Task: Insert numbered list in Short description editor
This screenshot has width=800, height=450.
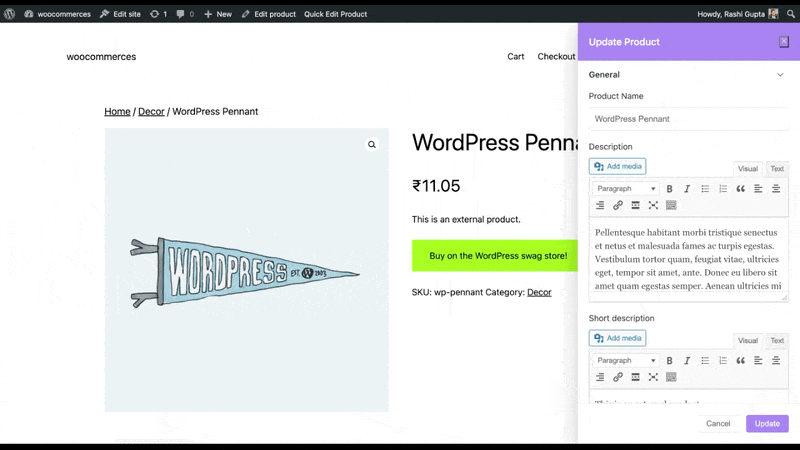Action: [x=722, y=361]
